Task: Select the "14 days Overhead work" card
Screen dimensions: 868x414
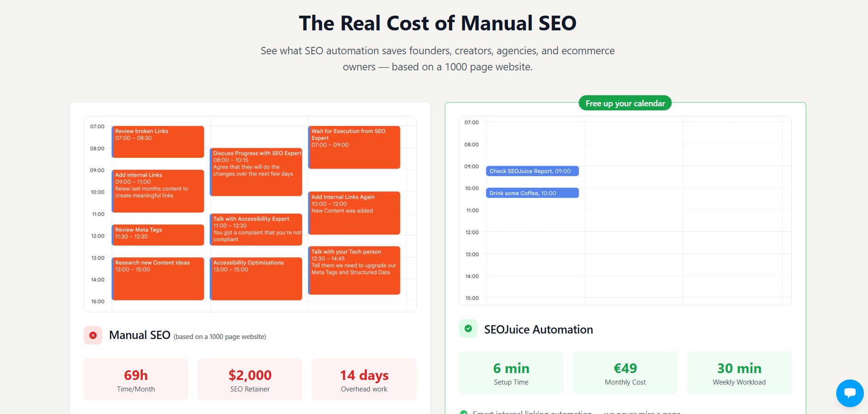Action: pos(364,379)
